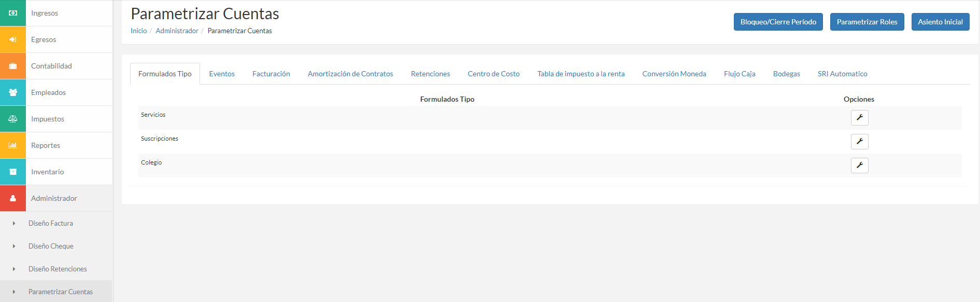Click the wrench icon for Colegio
Screen dimensions: 980x302
859,166
